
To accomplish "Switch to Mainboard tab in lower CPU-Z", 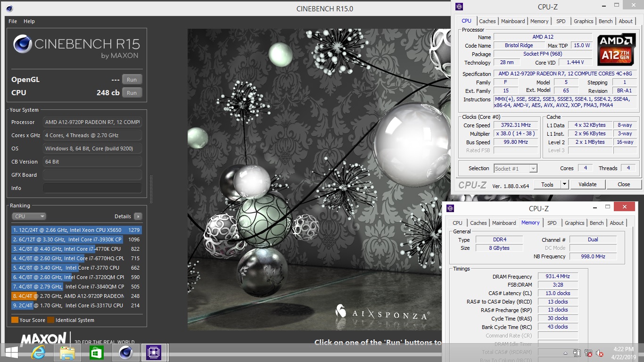I will [x=504, y=223].
